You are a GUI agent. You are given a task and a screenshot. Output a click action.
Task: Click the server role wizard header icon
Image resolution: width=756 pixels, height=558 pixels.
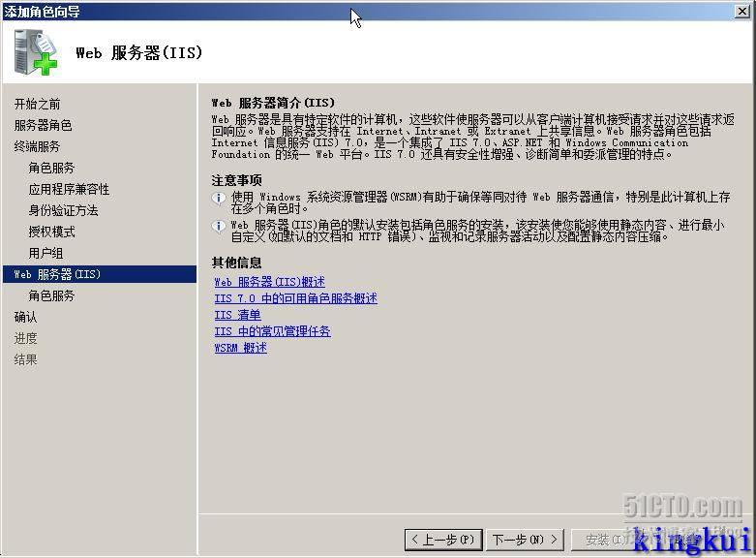(x=35, y=52)
